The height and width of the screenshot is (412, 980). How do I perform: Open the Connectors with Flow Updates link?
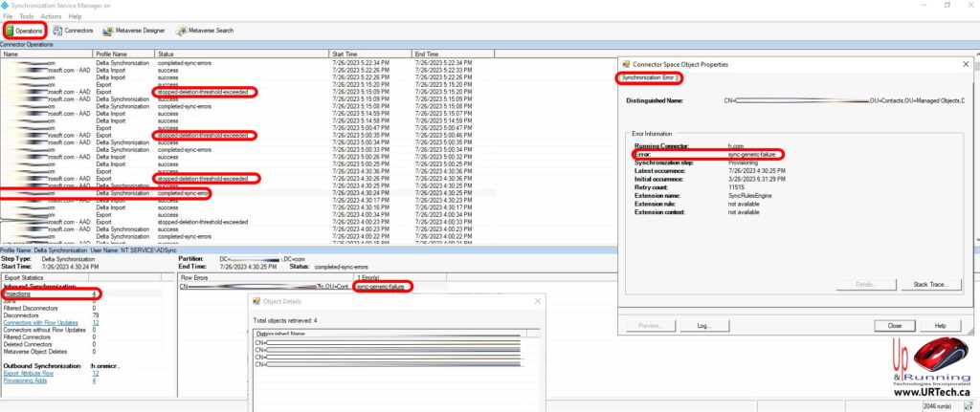point(42,322)
